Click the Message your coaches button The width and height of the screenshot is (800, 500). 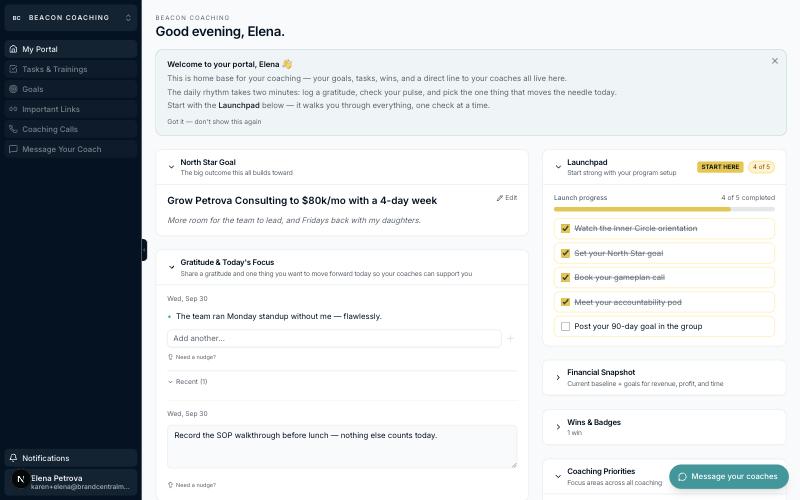(x=729, y=477)
